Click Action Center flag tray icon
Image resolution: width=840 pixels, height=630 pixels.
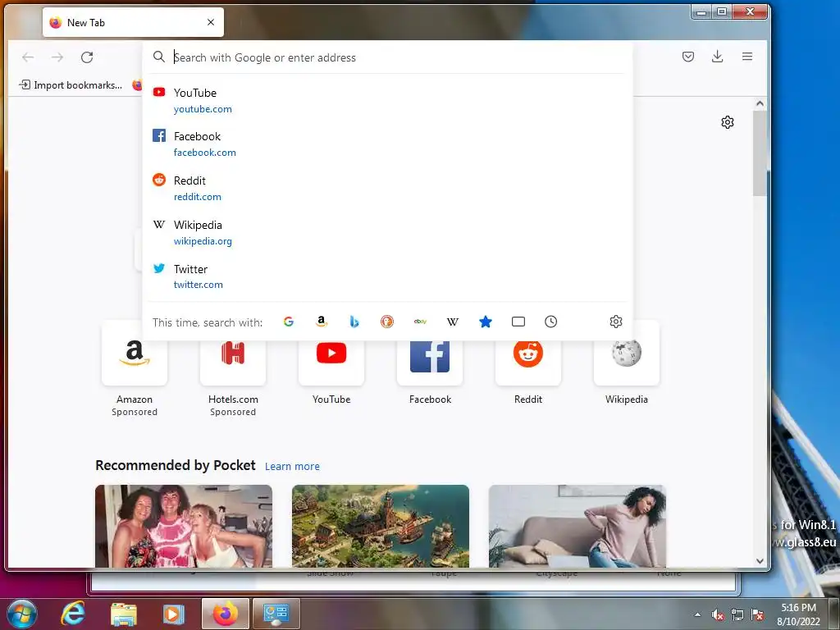(757, 615)
